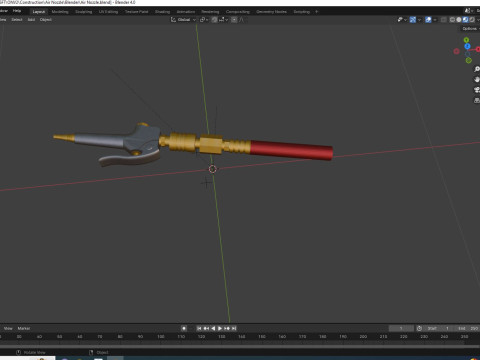Select rendered viewport shading

pos(472,20)
